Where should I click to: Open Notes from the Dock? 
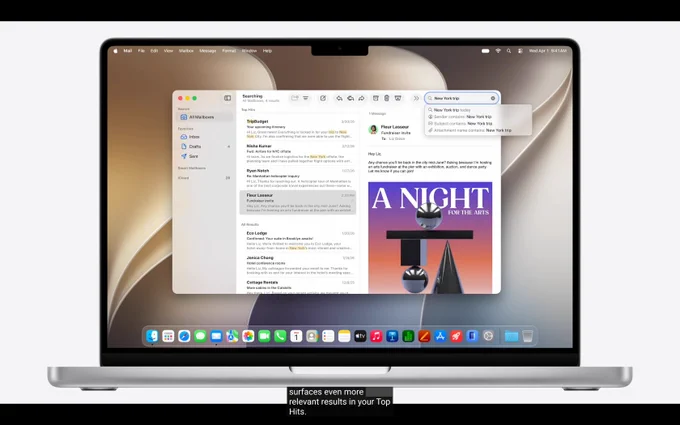point(344,336)
